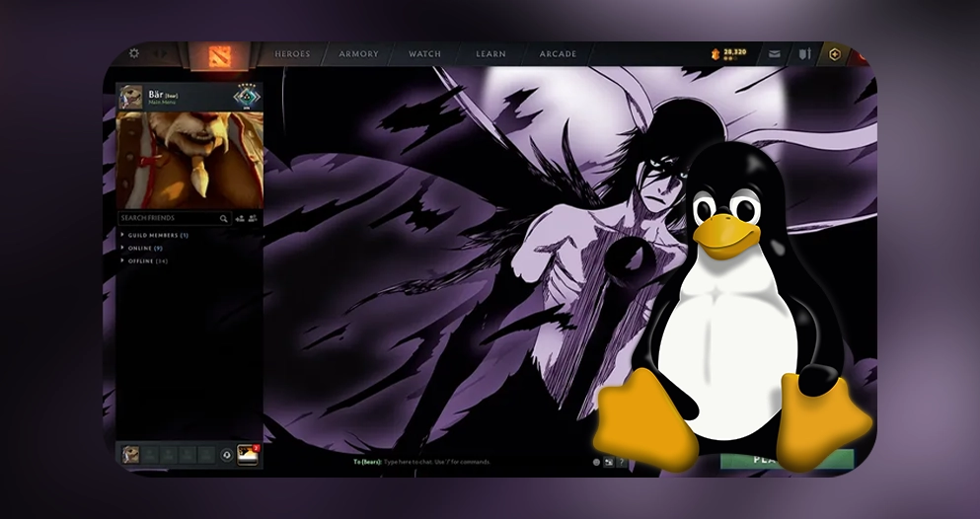Viewport: 980px width, 519px height.
Task: Expand the Online friends list
Action: click(142, 248)
